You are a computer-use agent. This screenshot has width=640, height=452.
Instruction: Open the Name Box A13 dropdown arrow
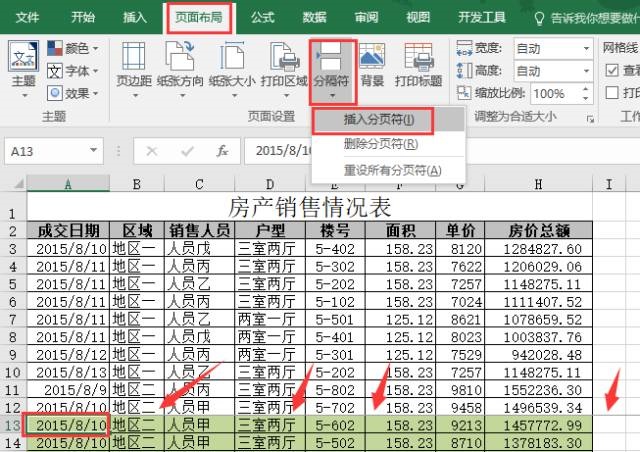(x=93, y=151)
